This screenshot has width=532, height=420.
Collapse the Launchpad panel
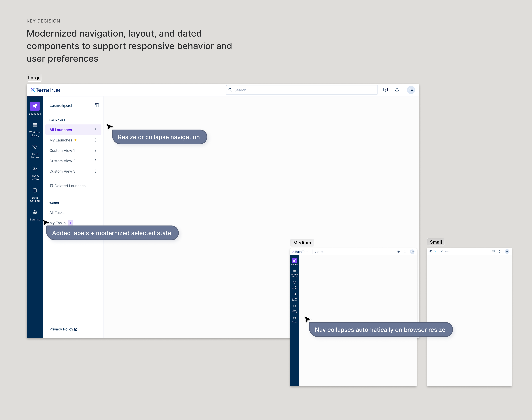click(x=97, y=105)
